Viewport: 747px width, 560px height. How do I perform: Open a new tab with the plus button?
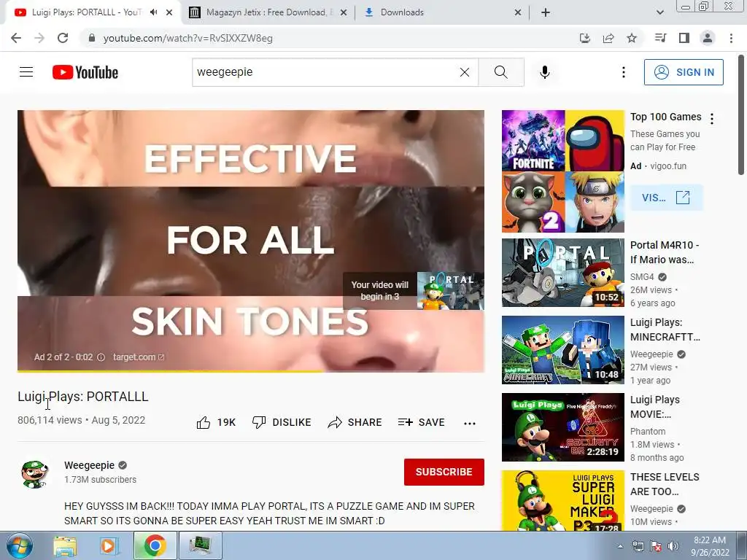click(546, 12)
